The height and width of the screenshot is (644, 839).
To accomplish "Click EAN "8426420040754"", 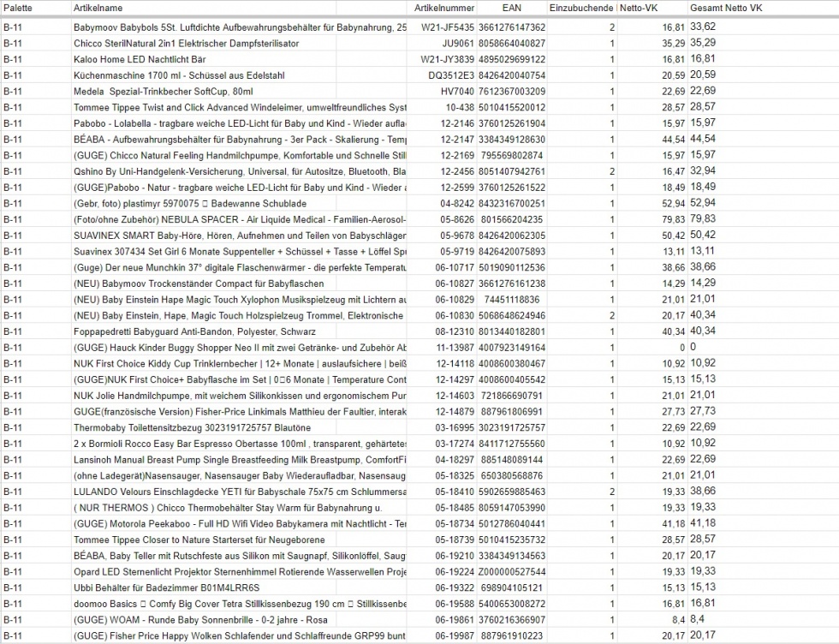I will [x=512, y=75].
